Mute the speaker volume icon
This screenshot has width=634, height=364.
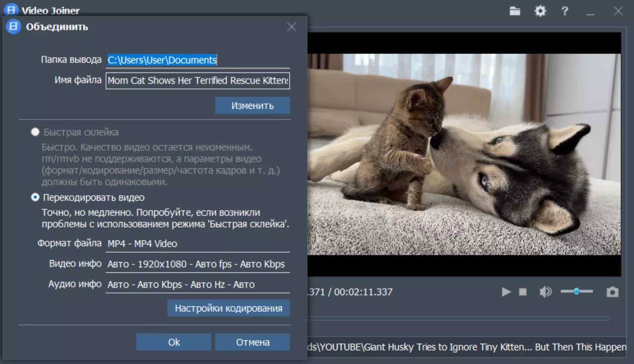coord(546,292)
